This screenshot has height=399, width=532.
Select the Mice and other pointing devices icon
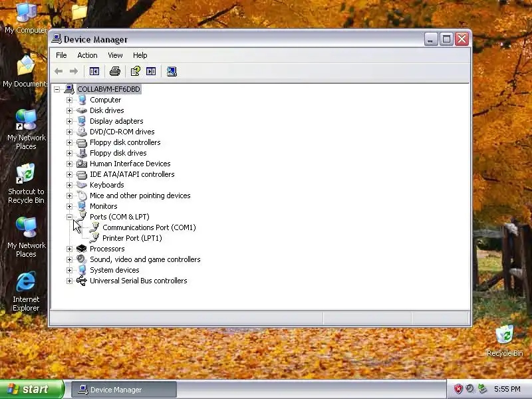click(x=81, y=196)
